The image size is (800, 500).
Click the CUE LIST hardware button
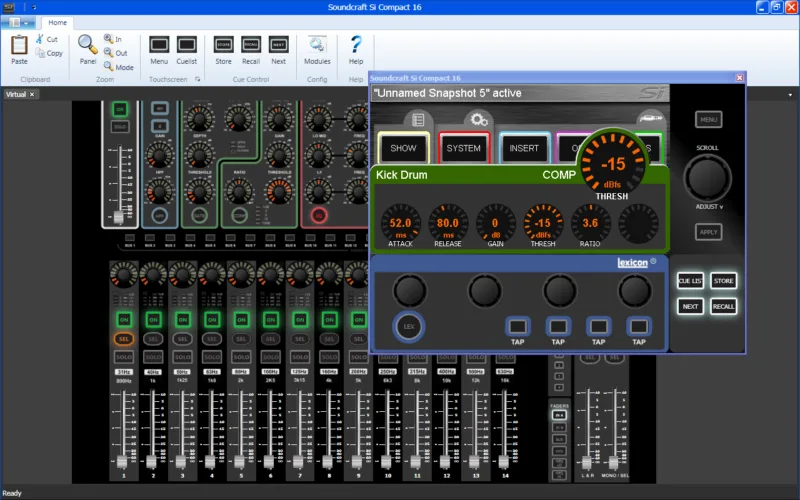690,281
